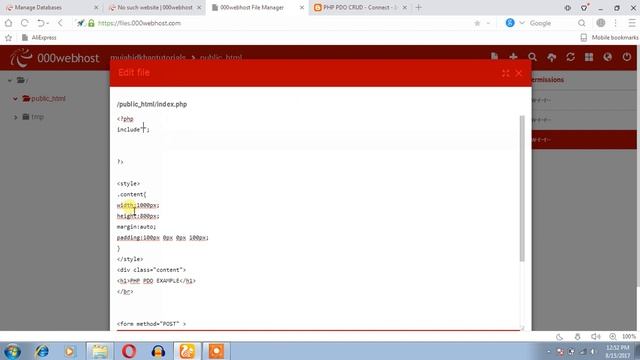
Task: Open Internet Explorer from the taskbar
Action: 42,351
